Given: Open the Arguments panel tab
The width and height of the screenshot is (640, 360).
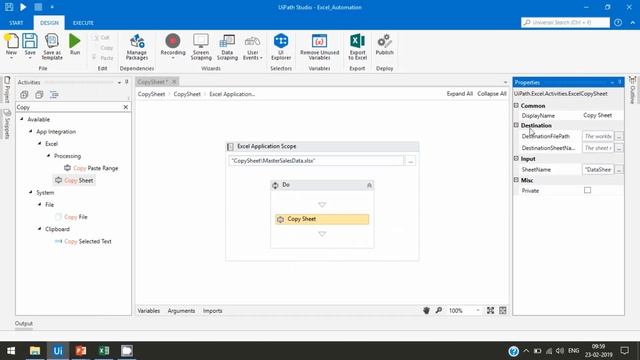Looking at the screenshot, I should [181, 311].
